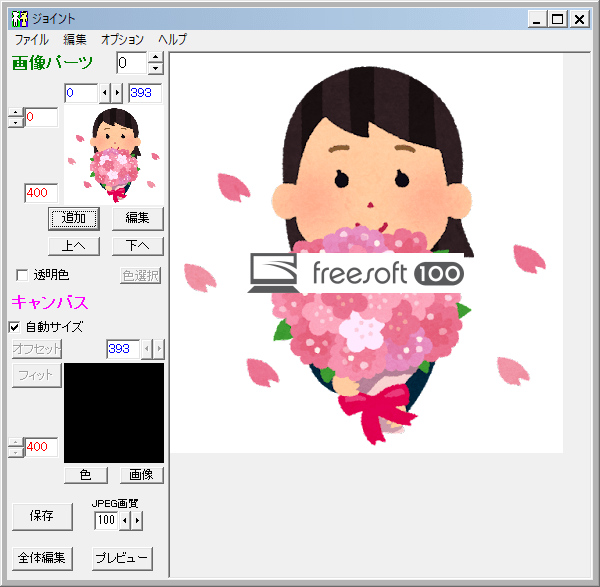Increase canvas height with up arrow
The height and width of the screenshot is (587, 600).
coord(16,442)
